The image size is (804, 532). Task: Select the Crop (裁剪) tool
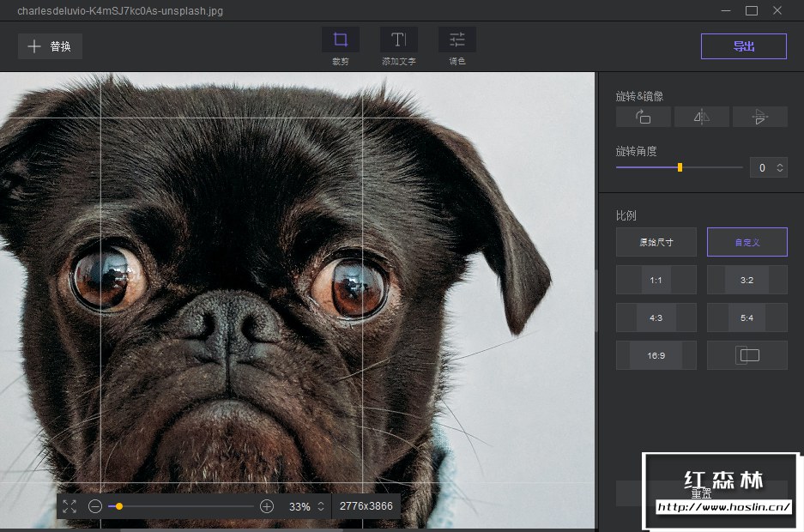[x=341, y=40]
